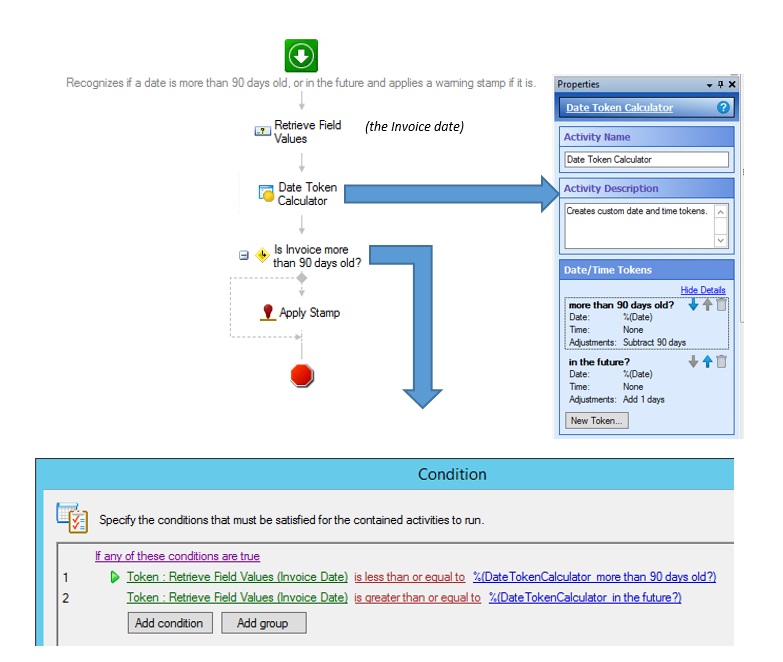783x662 pixels.
Task: Move 'more than 90 days old?' token up
Action: pos(708,305)
